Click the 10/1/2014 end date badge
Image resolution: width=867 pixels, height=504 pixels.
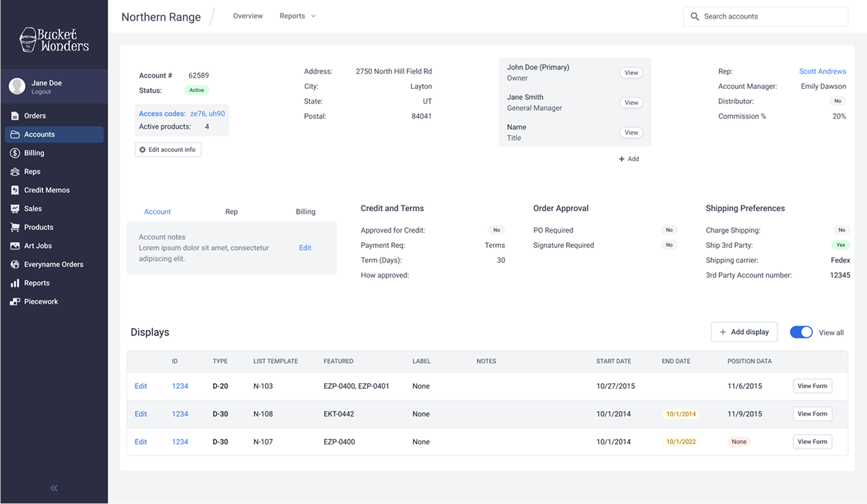click(681, 414)
